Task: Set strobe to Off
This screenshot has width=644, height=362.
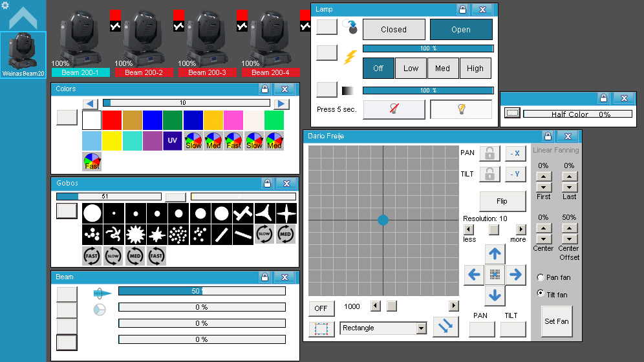Action: (x=378, y=68)
